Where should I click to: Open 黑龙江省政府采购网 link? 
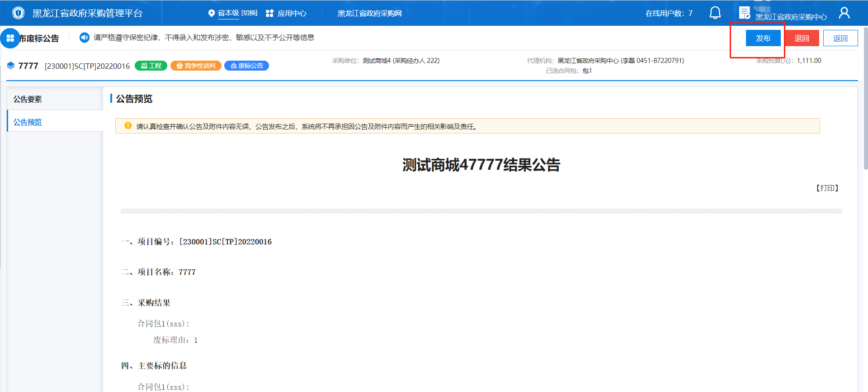369,13
